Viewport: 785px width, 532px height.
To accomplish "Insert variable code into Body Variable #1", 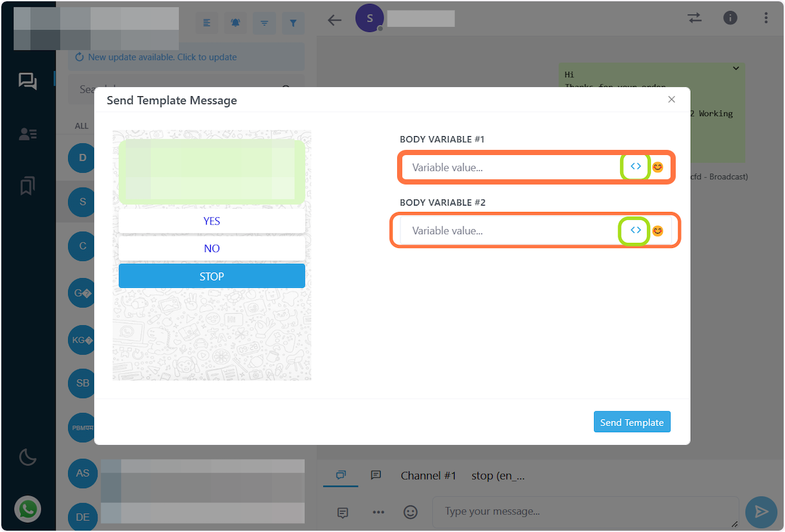I will 635,167.
